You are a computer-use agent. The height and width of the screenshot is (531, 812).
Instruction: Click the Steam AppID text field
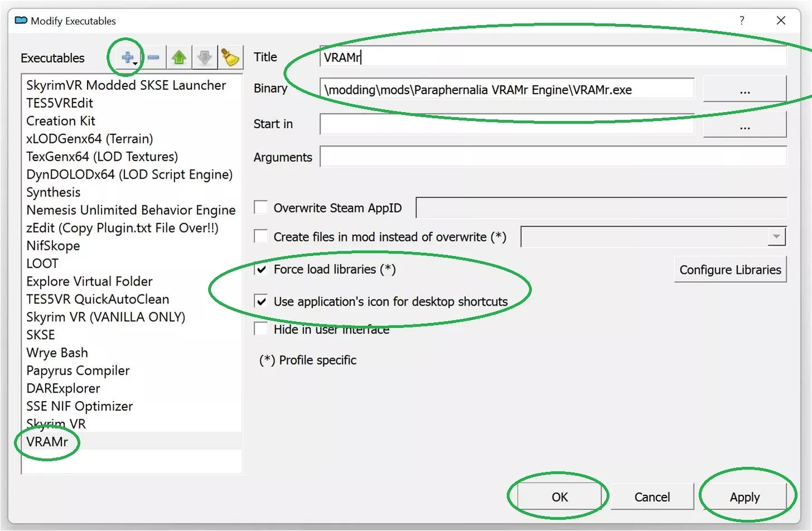pyautogui.click(x=601, y=207)
